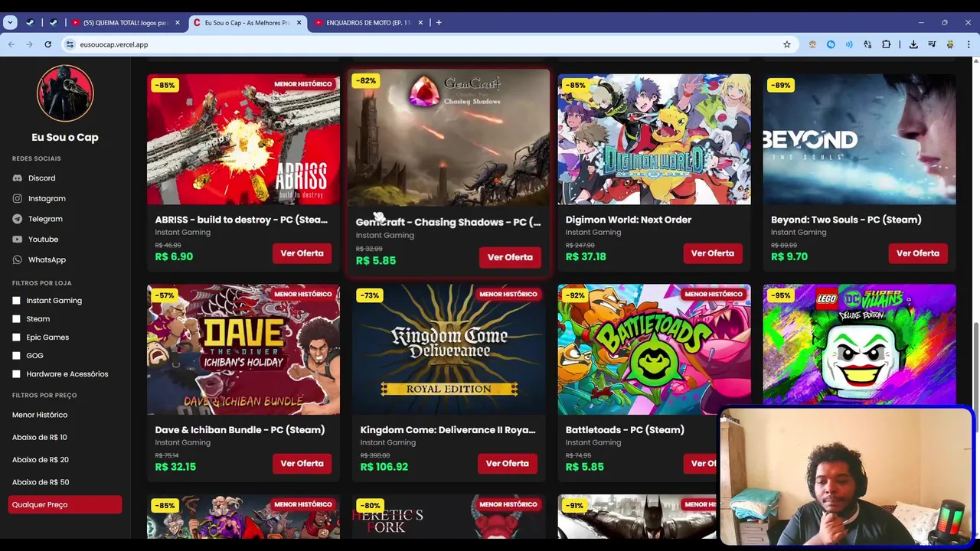Open the Extensions puzzle icon
The width and height of the screenshot is (980, 551).
(887, 44)
